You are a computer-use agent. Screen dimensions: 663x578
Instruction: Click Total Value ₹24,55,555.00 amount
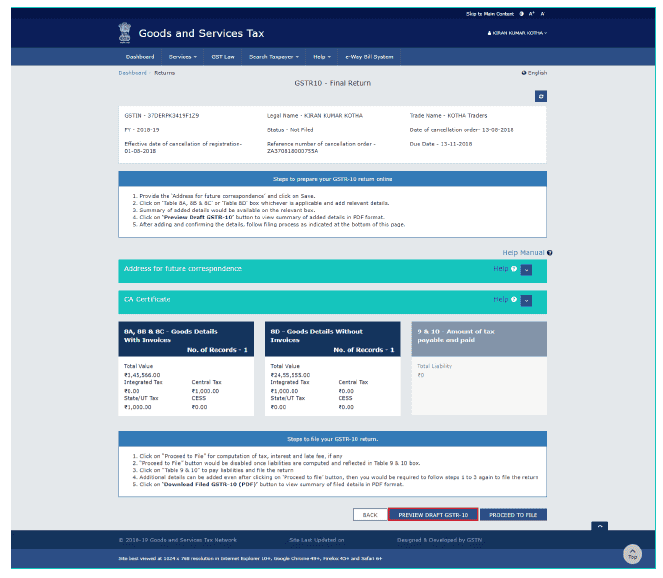[290, 375]
